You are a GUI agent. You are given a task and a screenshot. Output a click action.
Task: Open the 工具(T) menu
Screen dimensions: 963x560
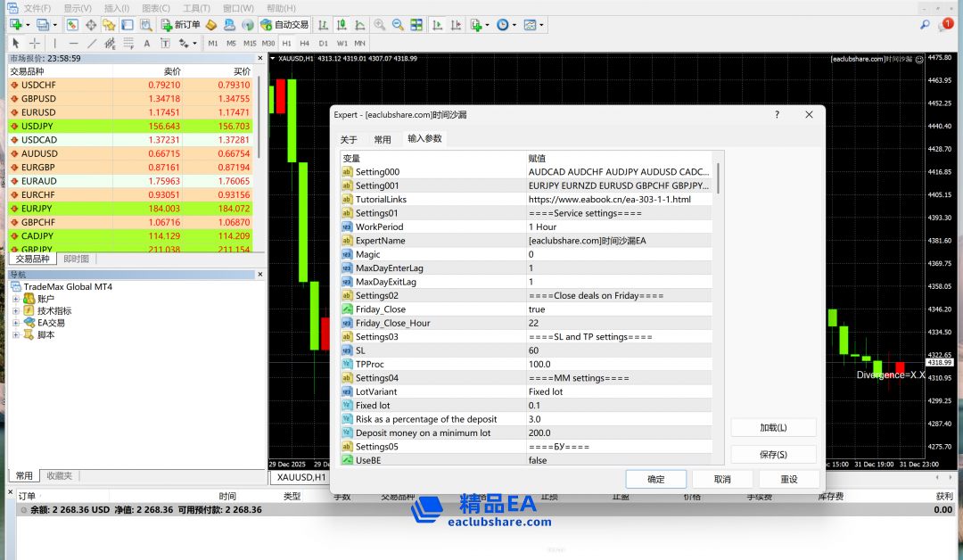(x=196, y=8)
